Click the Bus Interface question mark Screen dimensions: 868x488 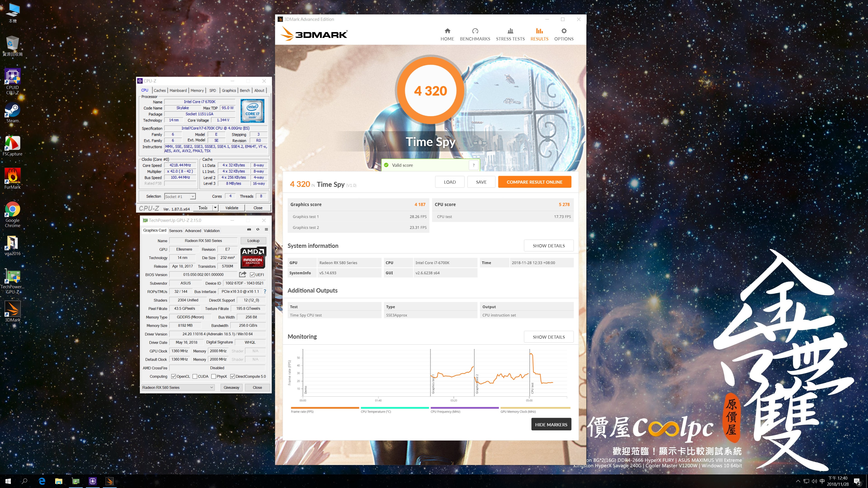[265, 292]
